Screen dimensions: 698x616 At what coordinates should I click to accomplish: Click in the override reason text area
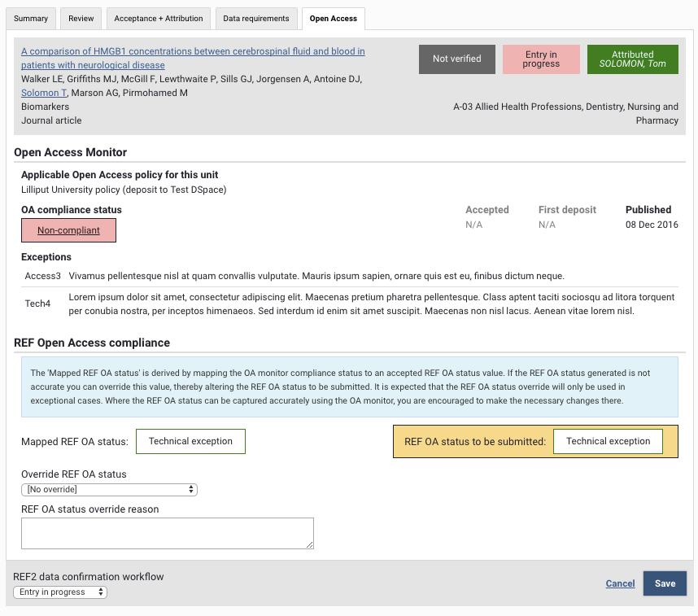point(167,534)
